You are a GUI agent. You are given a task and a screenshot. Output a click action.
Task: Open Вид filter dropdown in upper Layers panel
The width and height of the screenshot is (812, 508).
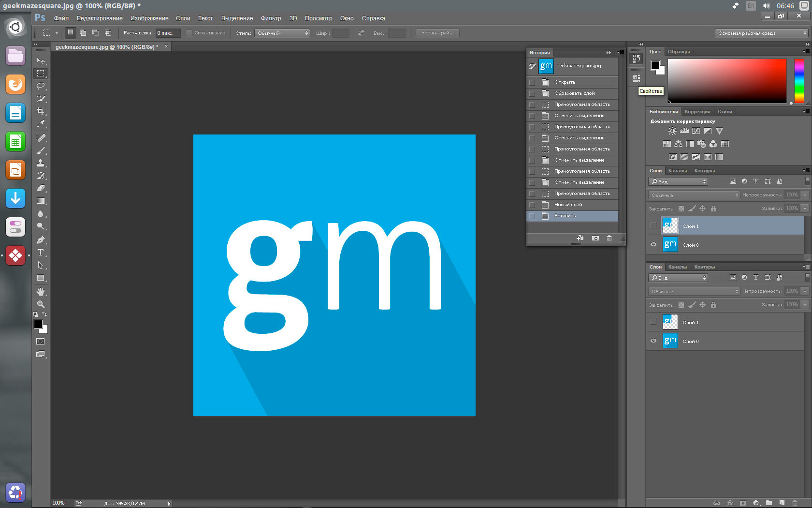pyautogui.click(x=678, y=181)
